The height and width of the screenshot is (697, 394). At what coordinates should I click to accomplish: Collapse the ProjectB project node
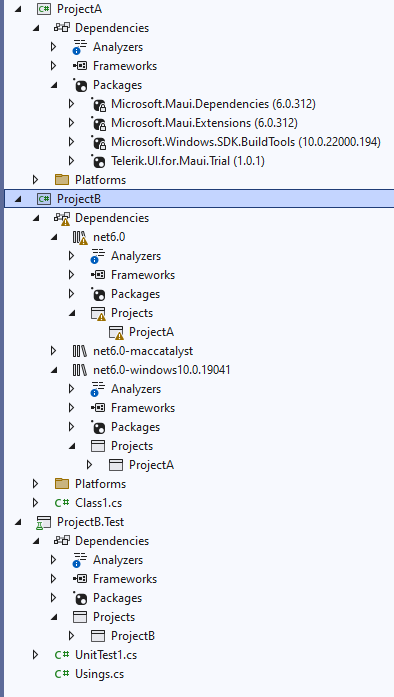(18, 200)
